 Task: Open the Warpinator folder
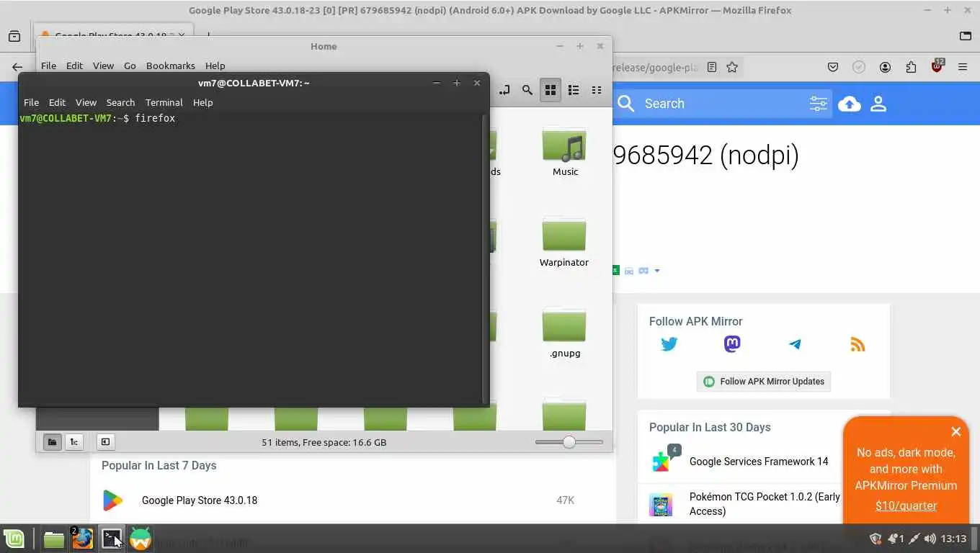tap(564, 243)
